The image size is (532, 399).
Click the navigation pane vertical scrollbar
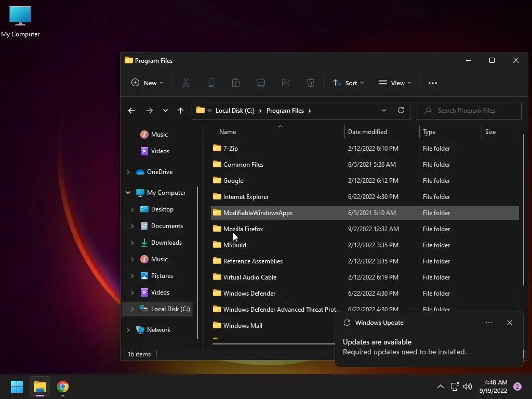tap(197, 262)
